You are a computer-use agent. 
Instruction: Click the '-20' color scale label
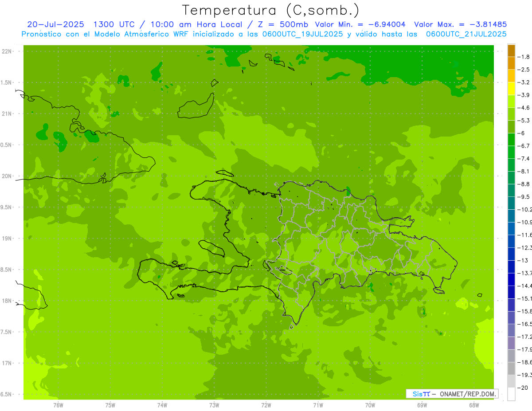click(x=523, y=388)
